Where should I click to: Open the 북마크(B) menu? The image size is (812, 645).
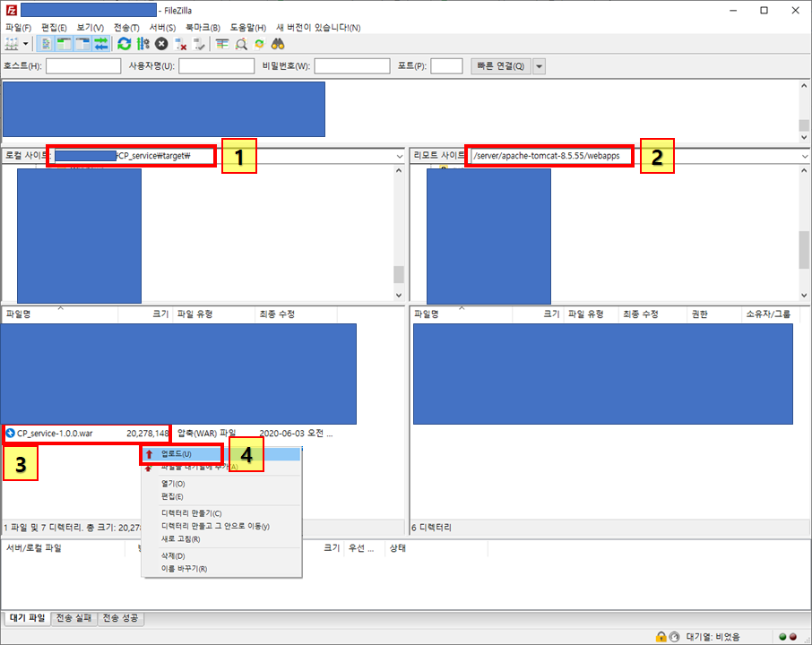tap(203, 28)
